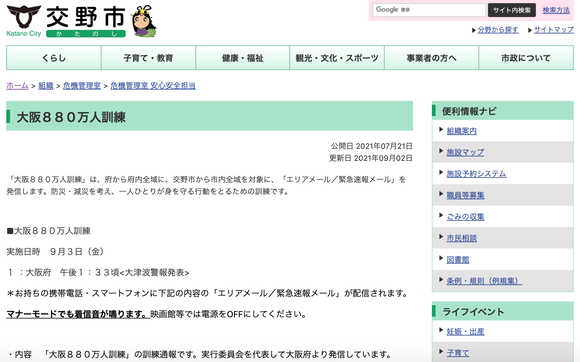Image resolution: width=580 pixels, height=362 pixels.
Task: Open the ごみの収集 sidebar link
Action: point(465,217)
